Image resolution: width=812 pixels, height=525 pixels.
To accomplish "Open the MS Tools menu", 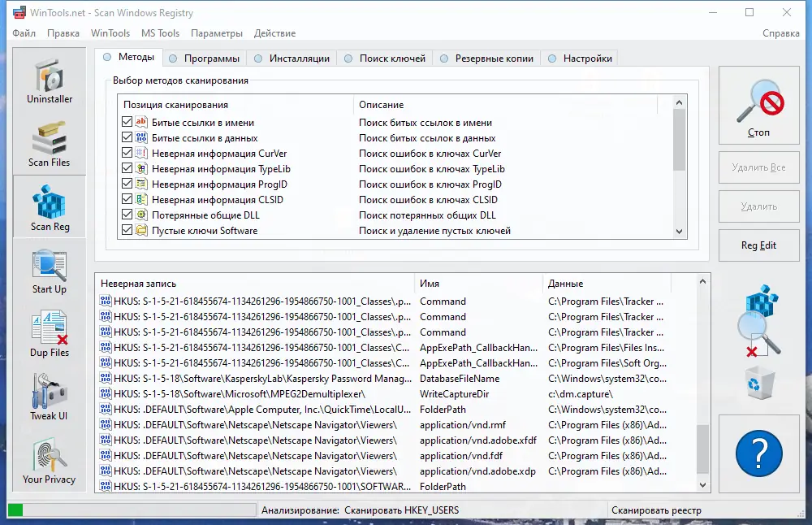I will click(161, 33).
